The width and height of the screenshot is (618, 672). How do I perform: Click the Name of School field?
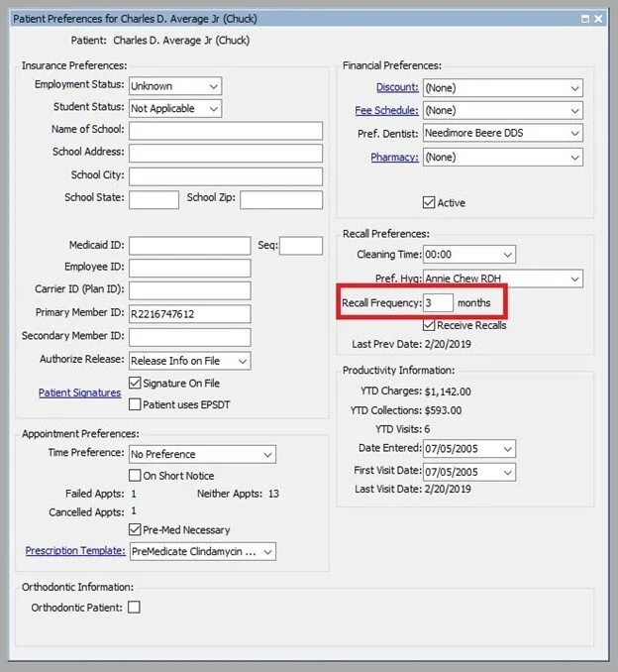point(226,131)
